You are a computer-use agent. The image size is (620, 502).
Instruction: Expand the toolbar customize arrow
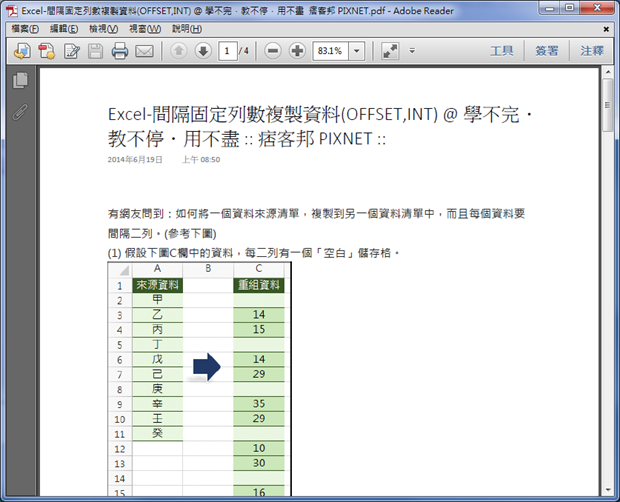pos(412,51)
